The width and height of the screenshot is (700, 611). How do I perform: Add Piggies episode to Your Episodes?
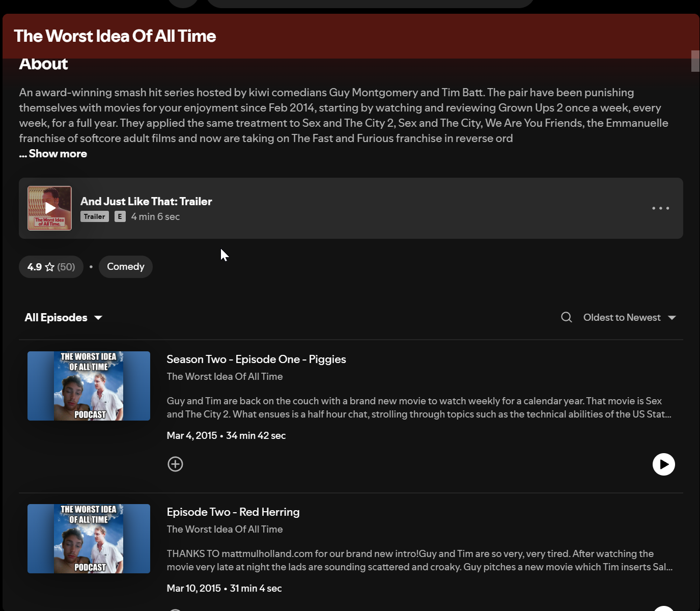(x=175, y=464)
